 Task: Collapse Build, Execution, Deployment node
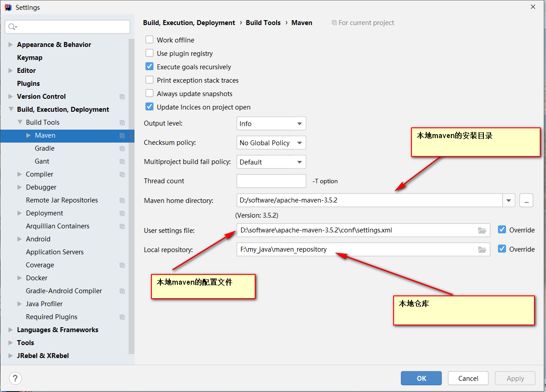[11, 110]
